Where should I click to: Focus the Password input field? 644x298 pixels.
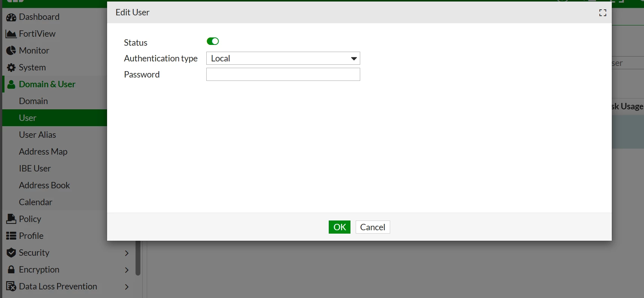coord(283,74)
